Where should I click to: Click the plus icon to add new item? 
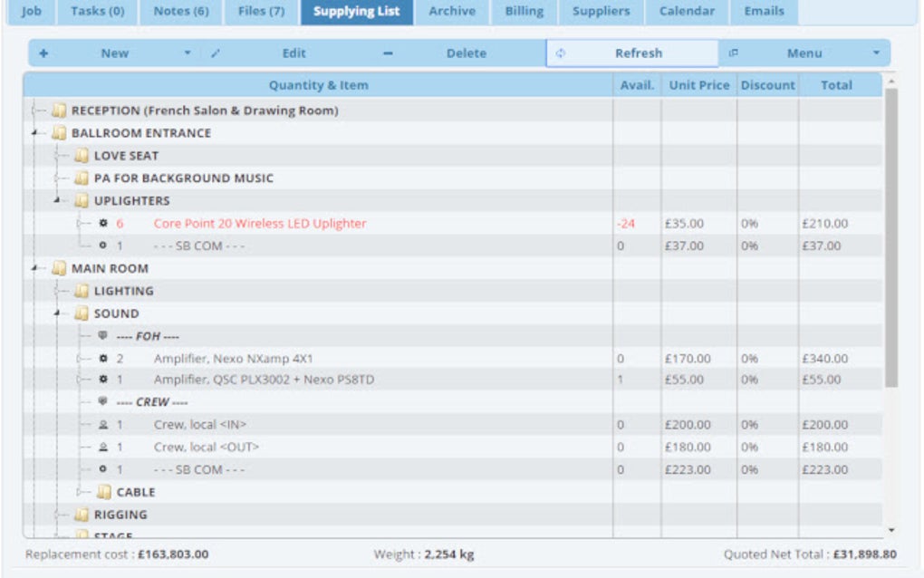coord(44,53)
